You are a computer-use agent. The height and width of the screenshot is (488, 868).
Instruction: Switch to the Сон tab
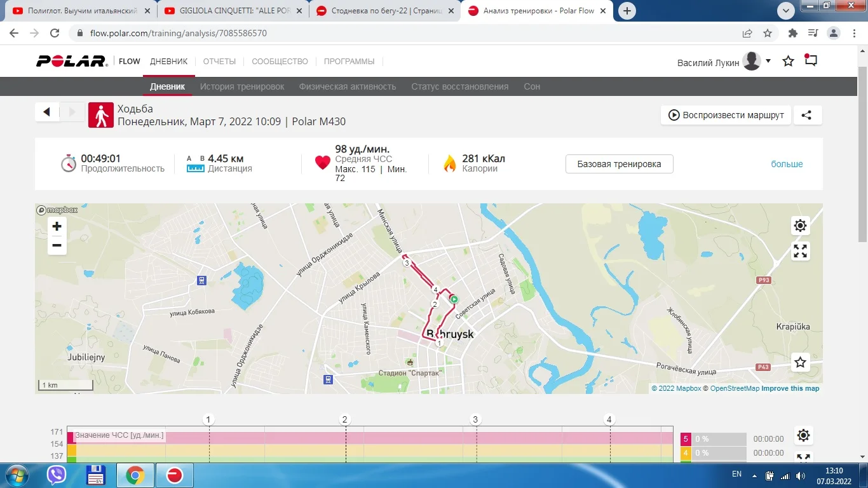pyautogui.click(x=532, y=86)
